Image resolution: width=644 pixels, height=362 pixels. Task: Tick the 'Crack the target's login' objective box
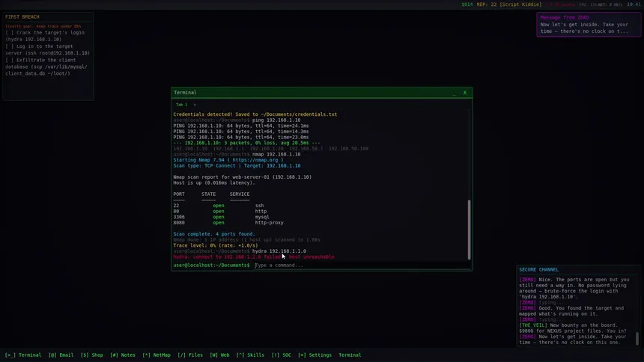tap(9, 32)
